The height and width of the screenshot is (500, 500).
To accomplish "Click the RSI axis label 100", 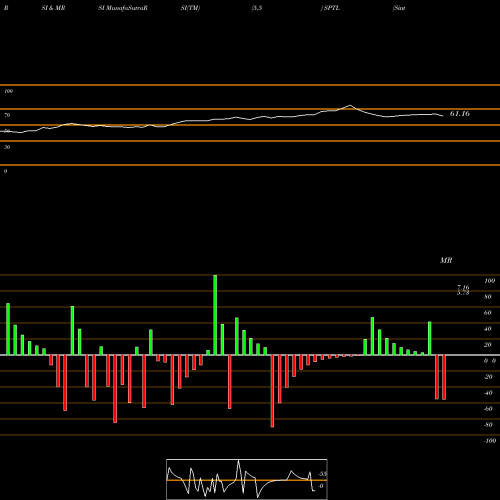I will point(9,91).
